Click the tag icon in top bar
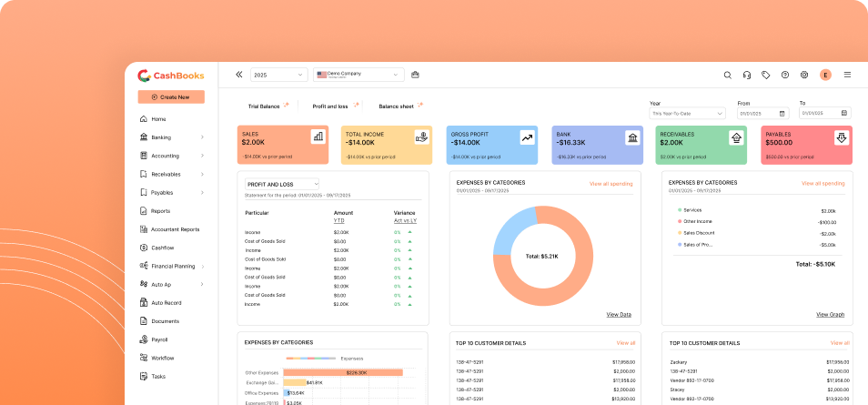Viewport: 868px width, 405px height. click(765, 75)
